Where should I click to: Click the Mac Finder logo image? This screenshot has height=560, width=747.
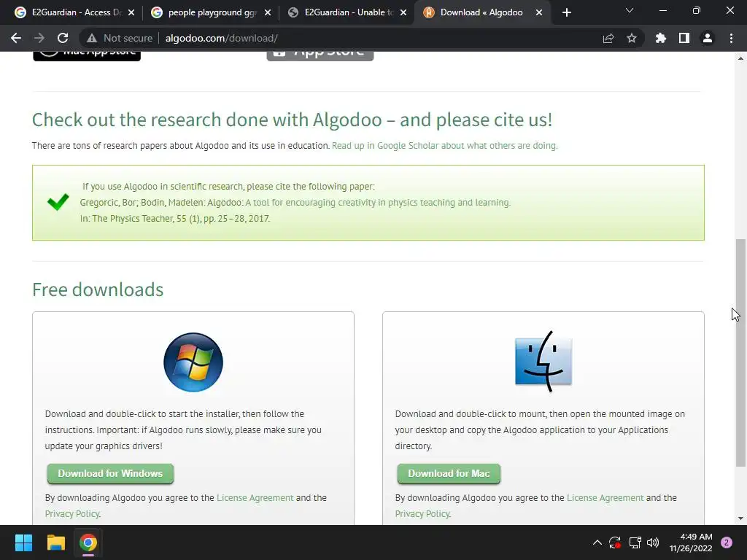tap(543, 362)
